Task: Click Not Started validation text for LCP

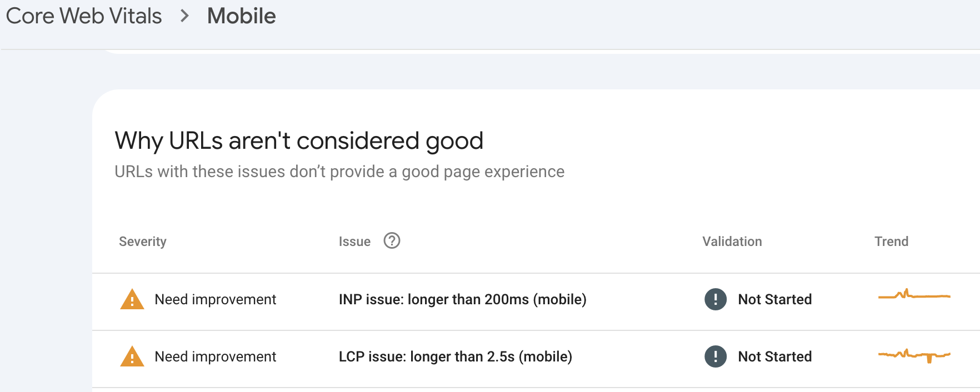Action: point(774,356)
